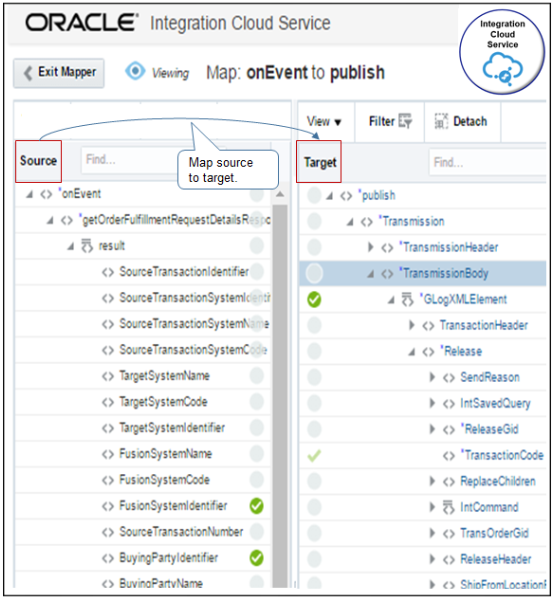The height and width of the screenshot is (599, 554).
Task: Click the element icon of ReleaseGid
Action: coord(449,430)
